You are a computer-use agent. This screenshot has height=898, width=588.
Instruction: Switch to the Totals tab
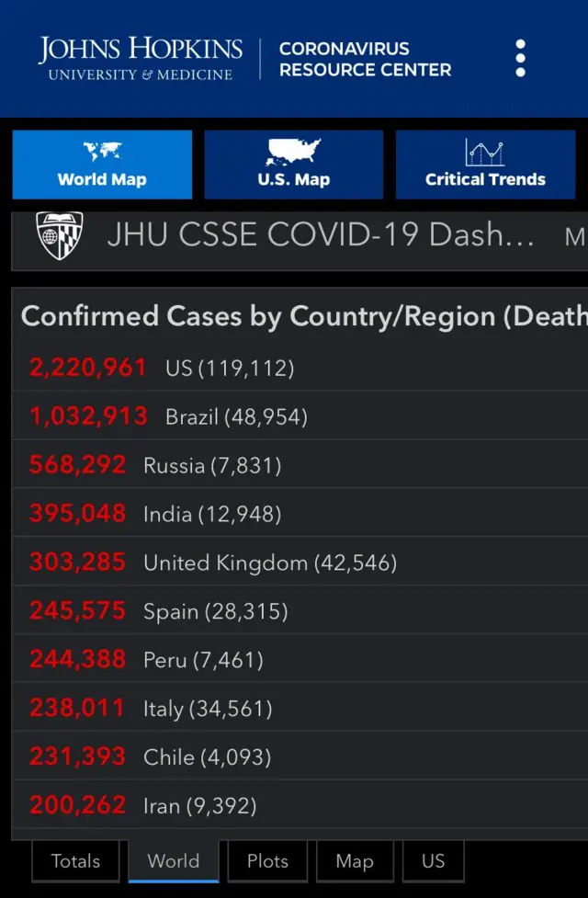coord(75,860)
